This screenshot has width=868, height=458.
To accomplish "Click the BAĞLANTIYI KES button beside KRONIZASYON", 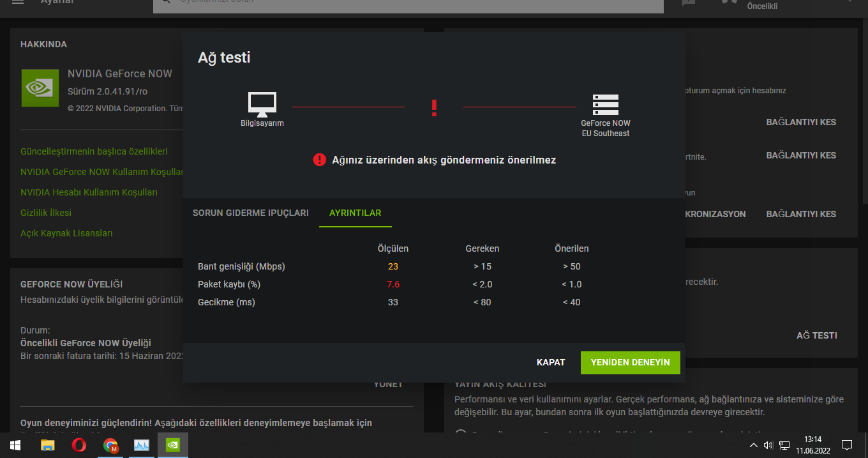I will [801, 214].
